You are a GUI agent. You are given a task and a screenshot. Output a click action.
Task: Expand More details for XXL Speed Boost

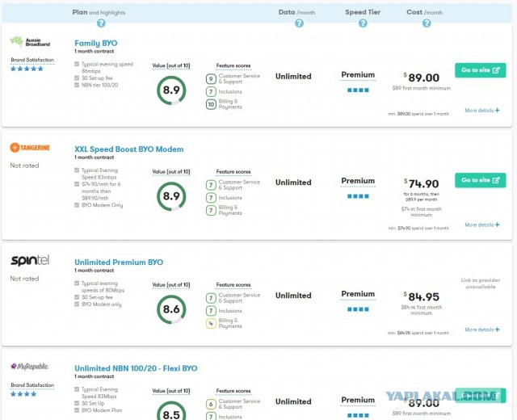tap(482, 225)
